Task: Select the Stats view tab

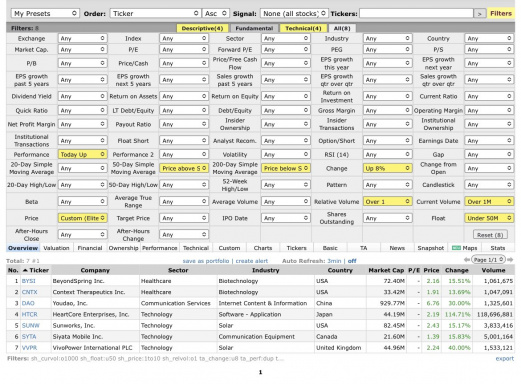Action: coord(498,248)
